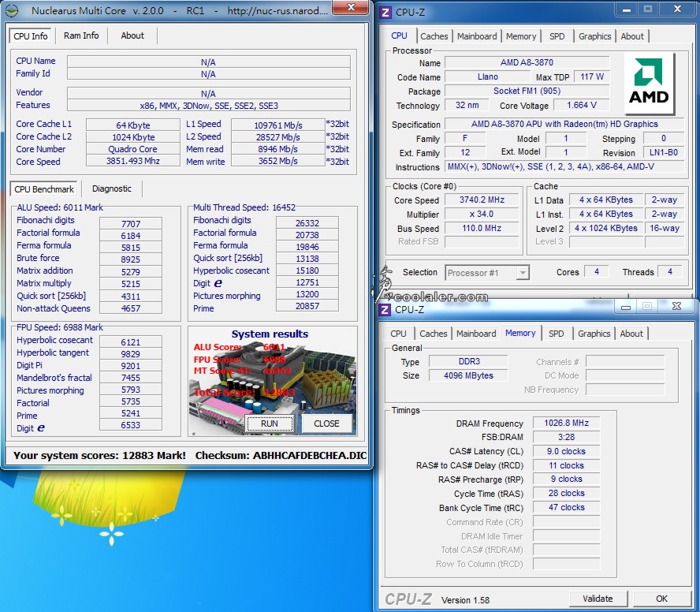This screenshot has height=612, width=700.
Task: Switch to the Diagnostic tab
Action: 112,188
